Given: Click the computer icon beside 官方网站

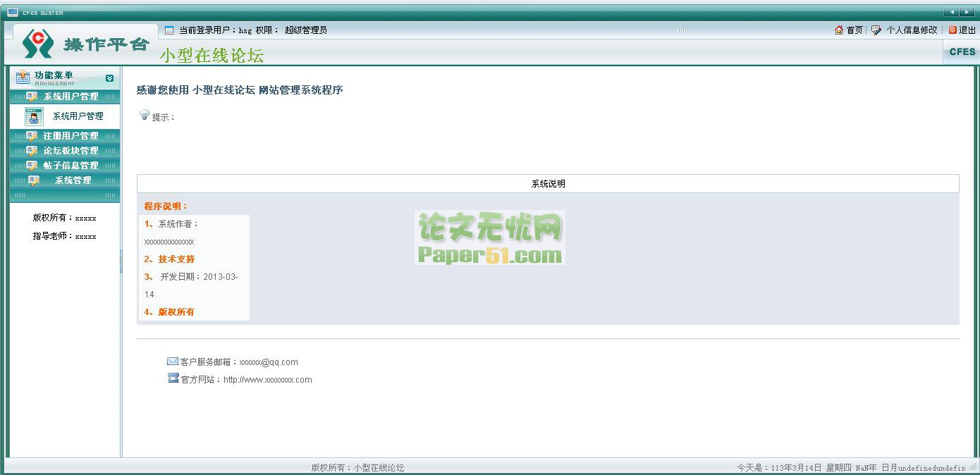Looking at the screenshot, I should pyautogui.click(x=173, y=378).
